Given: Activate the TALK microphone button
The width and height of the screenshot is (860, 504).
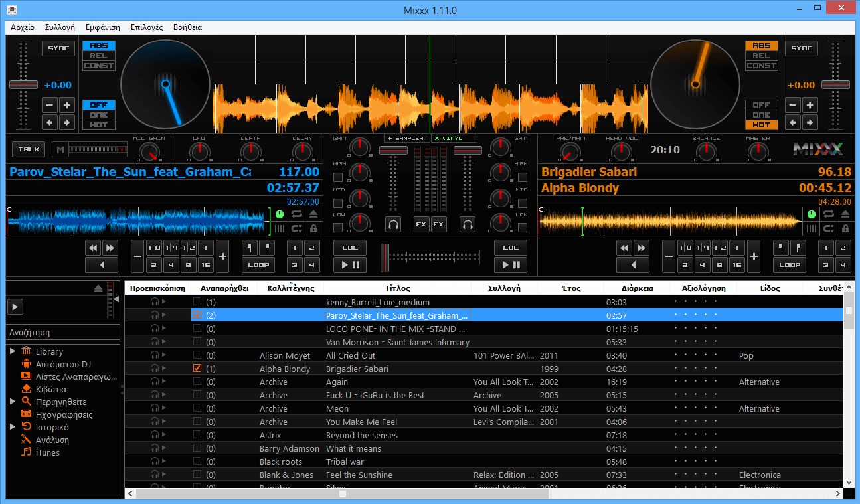Looking at the screenshot, I should point(29,150).
